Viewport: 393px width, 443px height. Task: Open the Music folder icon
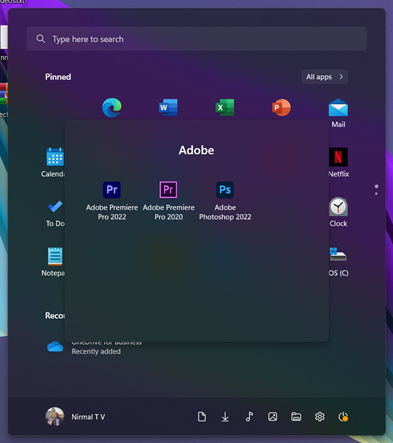249,417
